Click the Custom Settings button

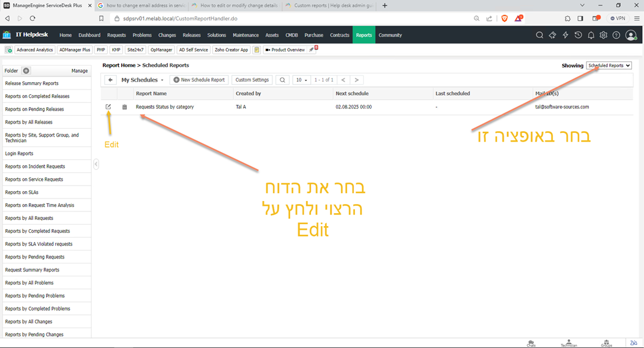[x=252, y=80]
